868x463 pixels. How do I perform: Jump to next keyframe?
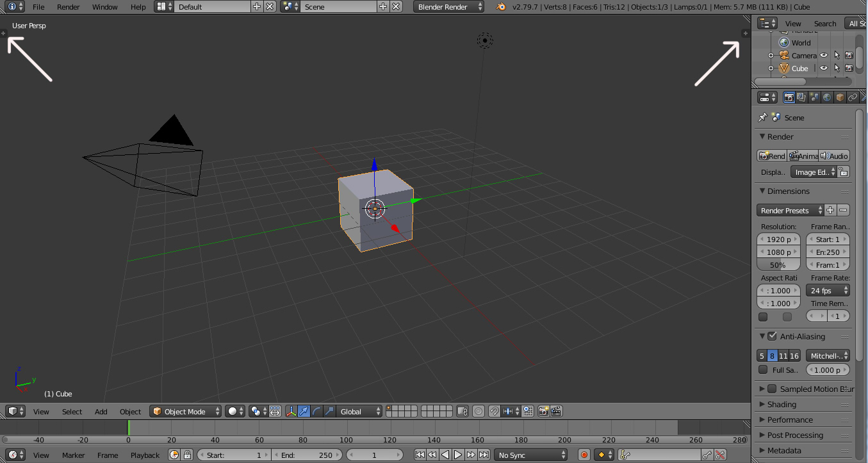471,455
